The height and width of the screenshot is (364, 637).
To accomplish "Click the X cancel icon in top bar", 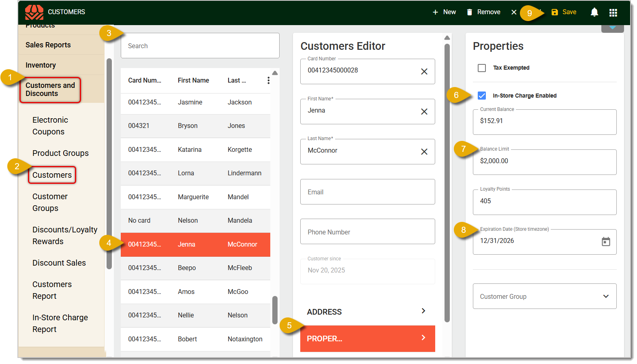I will point(514,12).
